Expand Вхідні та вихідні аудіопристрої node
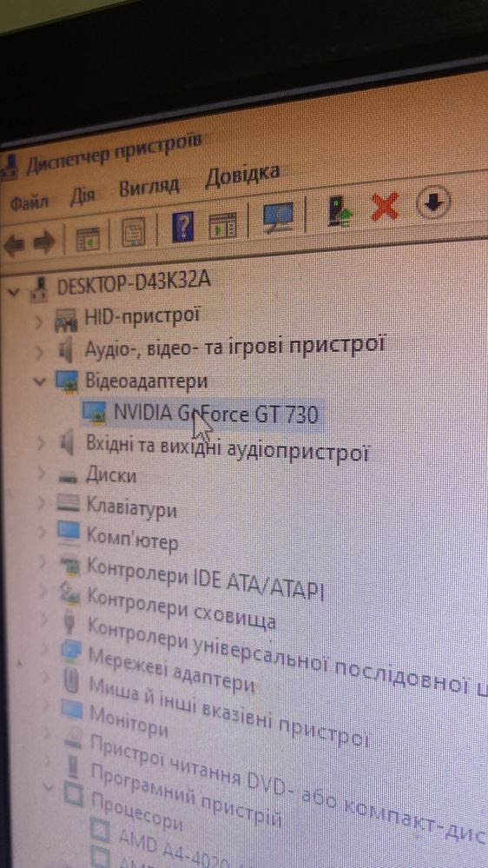 pyautogui.click(x=40, y=442)
